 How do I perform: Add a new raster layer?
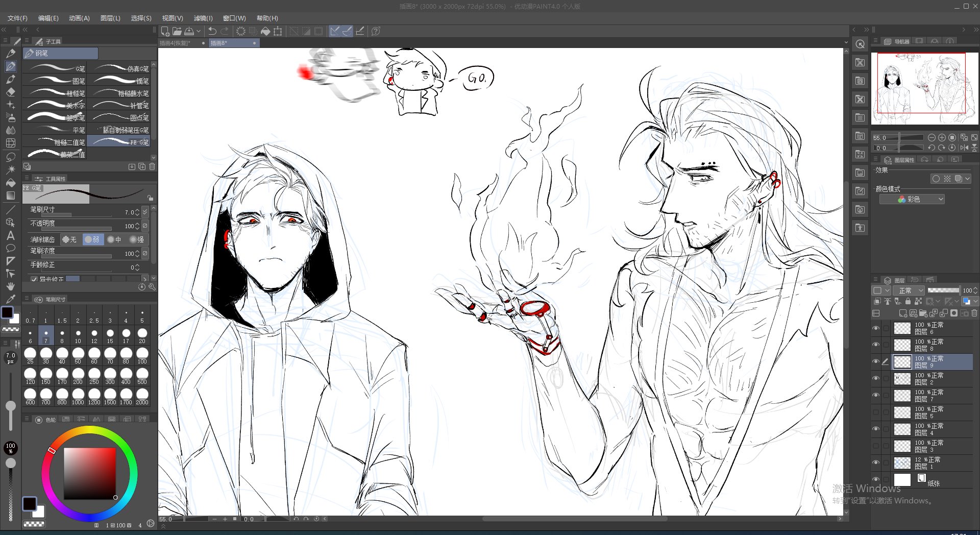point(903,313)
